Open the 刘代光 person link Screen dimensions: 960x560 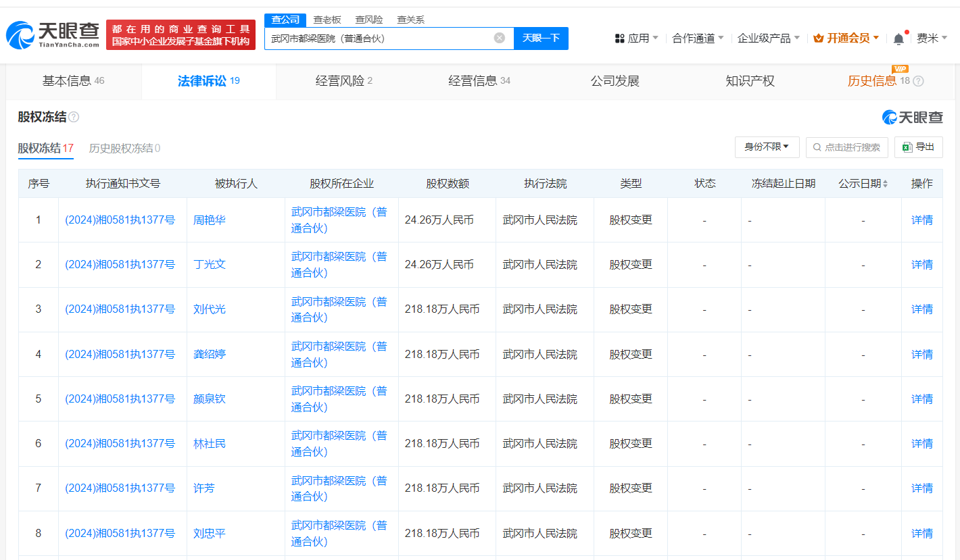click(210, 309)
